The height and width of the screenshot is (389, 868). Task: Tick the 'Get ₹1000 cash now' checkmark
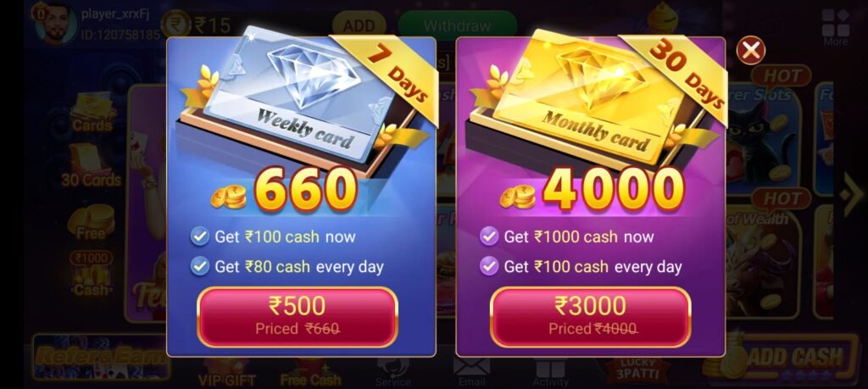(488, 236)
